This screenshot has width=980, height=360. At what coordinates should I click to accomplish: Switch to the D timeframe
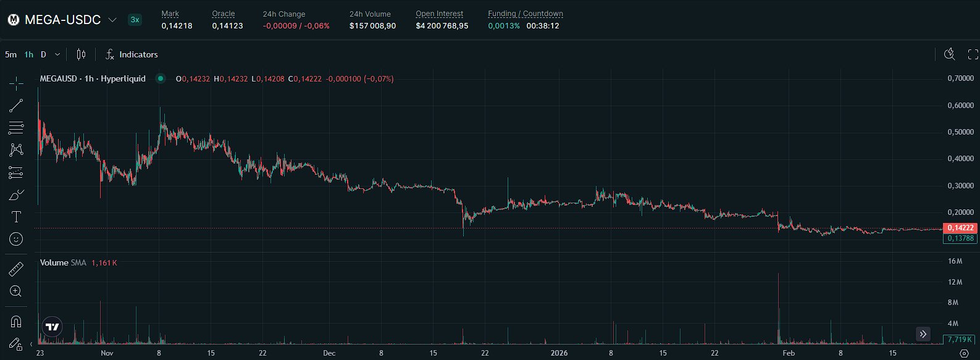[43, 54]
